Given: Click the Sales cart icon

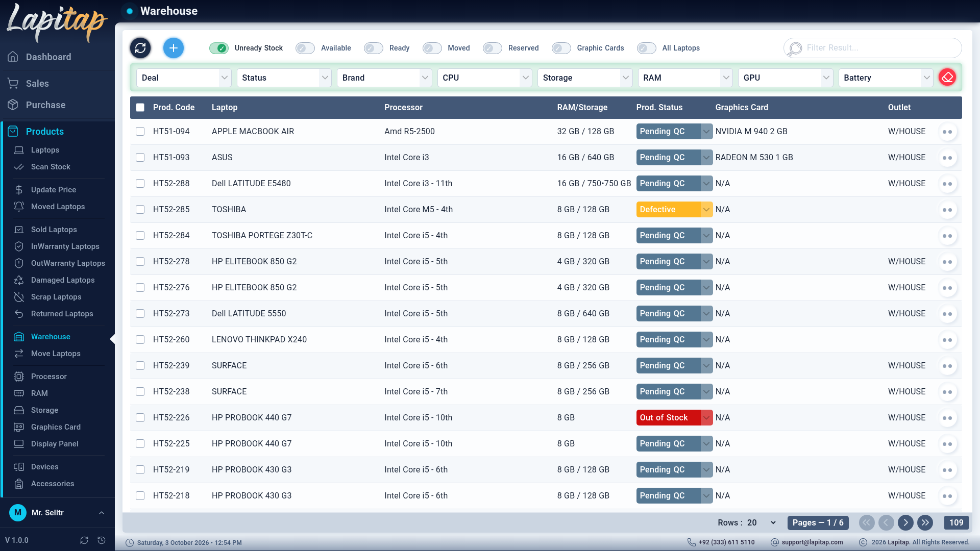Looking at the screenshot, I should point(13,83).
